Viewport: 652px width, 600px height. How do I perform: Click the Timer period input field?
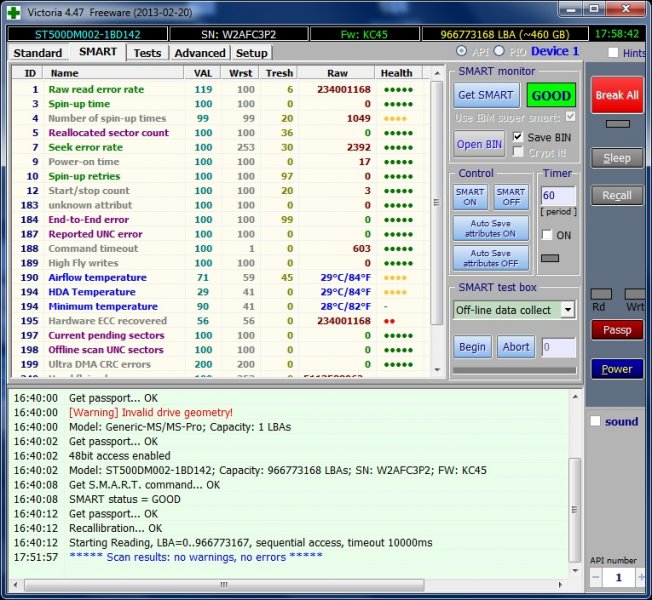click(558, 196)
